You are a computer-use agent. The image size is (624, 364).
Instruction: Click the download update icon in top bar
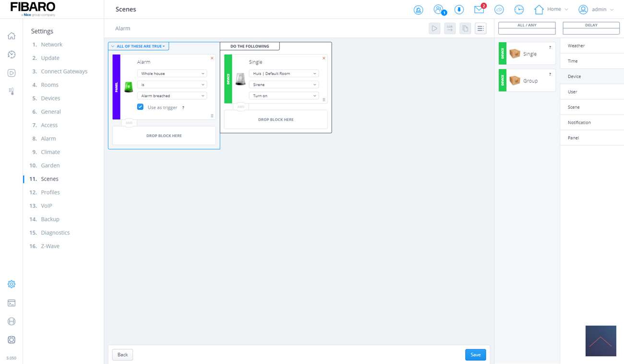point(459,10)
